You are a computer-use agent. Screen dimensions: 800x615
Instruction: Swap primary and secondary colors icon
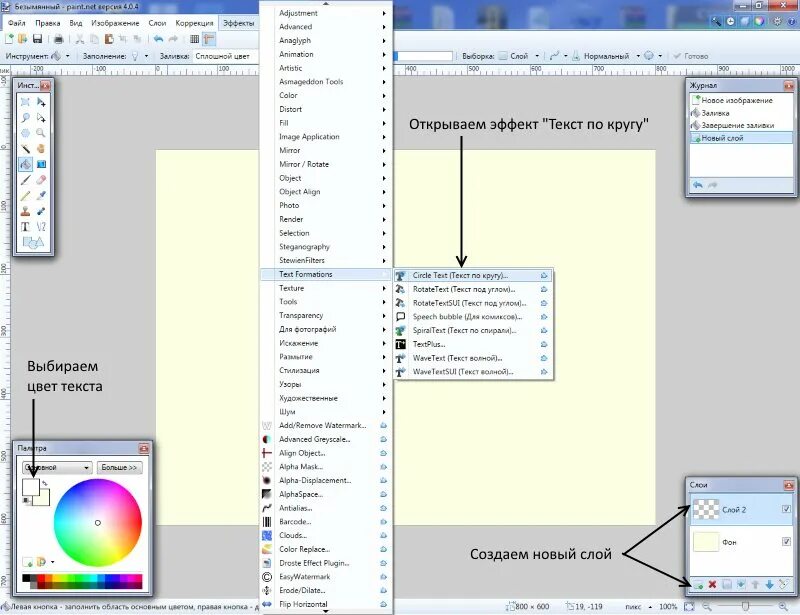[x=45, y=483]
